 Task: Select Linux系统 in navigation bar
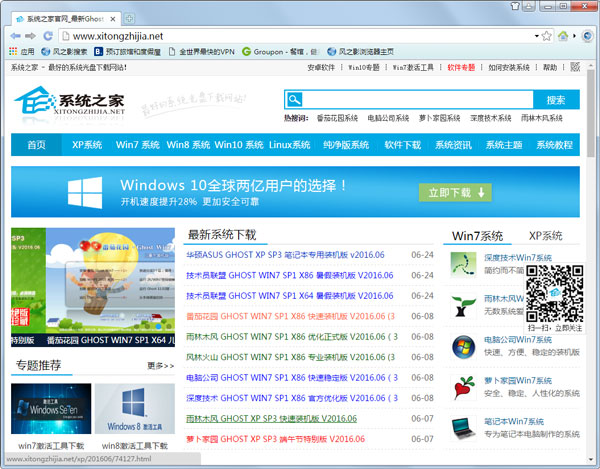pyautogui.click(x=289, y=145)
